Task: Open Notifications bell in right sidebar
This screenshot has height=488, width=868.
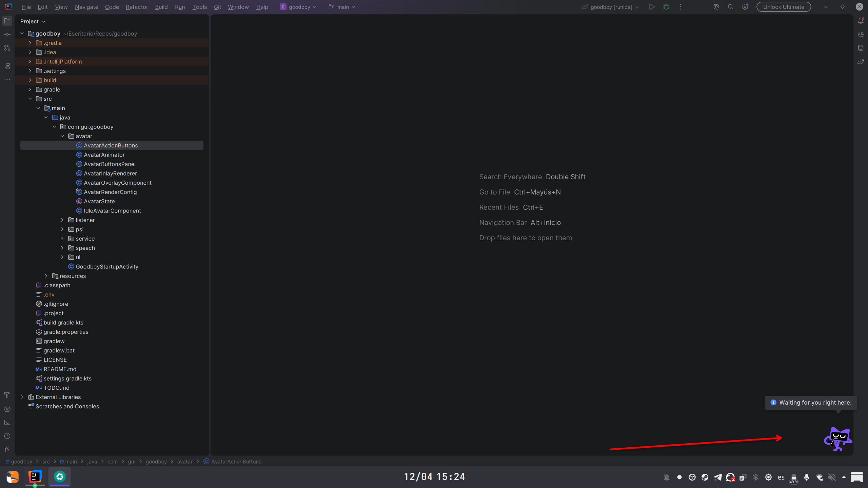Action: 861,21
